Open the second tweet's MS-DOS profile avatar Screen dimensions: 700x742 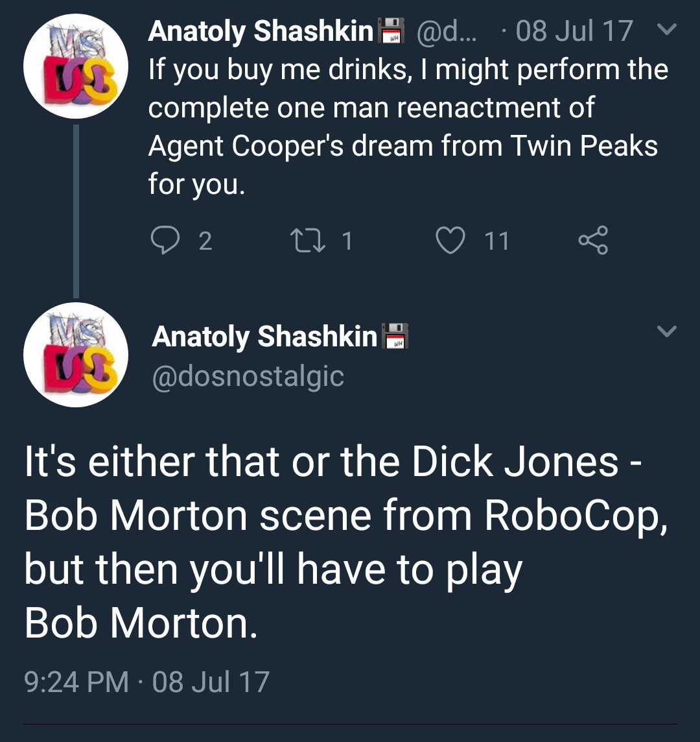[76, 354]
